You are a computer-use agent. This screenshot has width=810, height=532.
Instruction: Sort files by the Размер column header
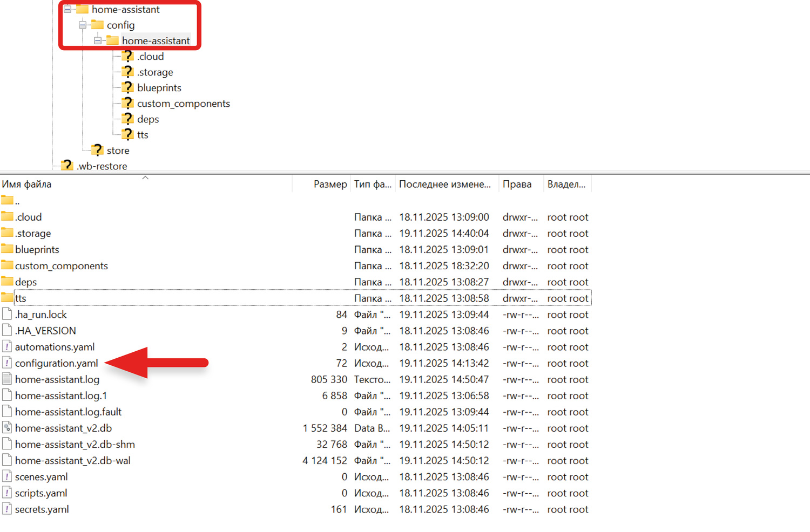(x=329, y=185)
